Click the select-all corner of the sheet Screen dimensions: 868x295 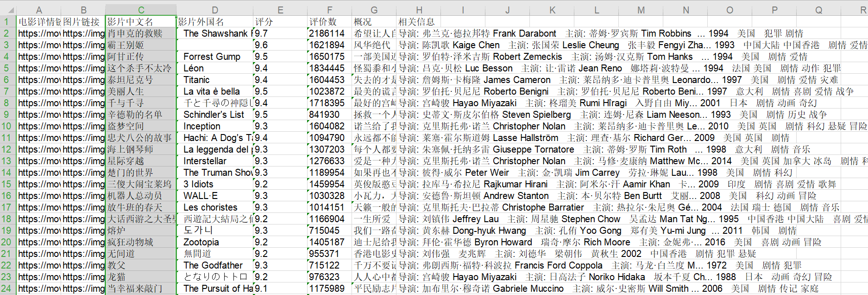point(8,10)
